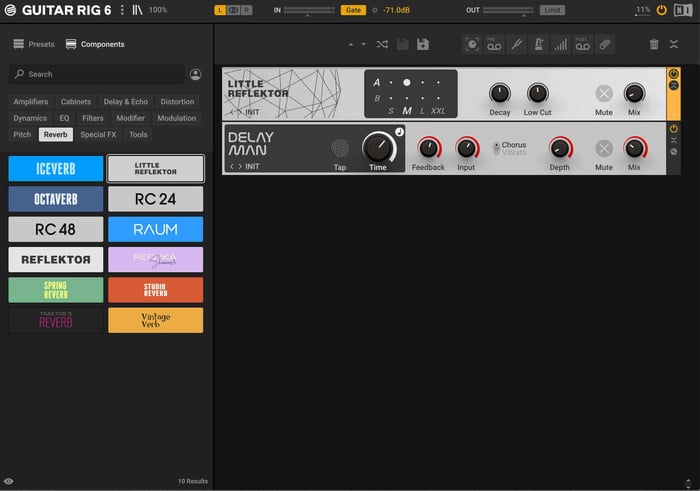This screenshot has height=491, width=700.
Task: Click the save preset floppy icon
Action: coord(403,44)
